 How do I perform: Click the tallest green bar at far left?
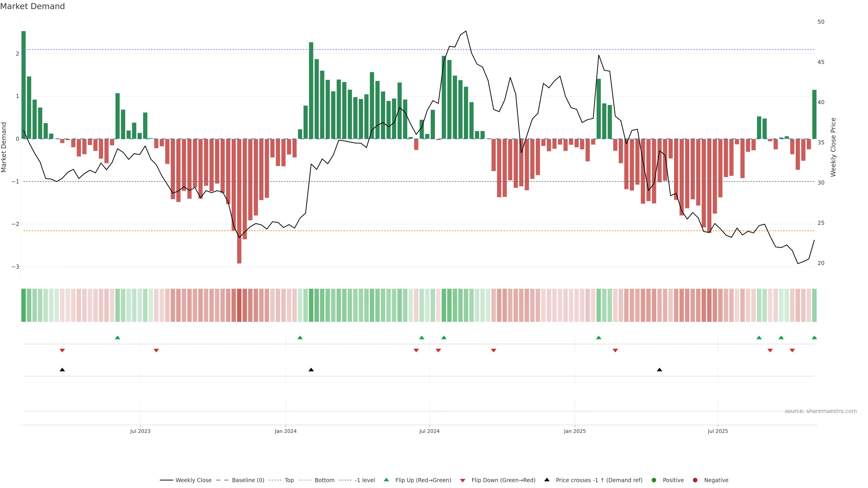click(x=24, y=84)
